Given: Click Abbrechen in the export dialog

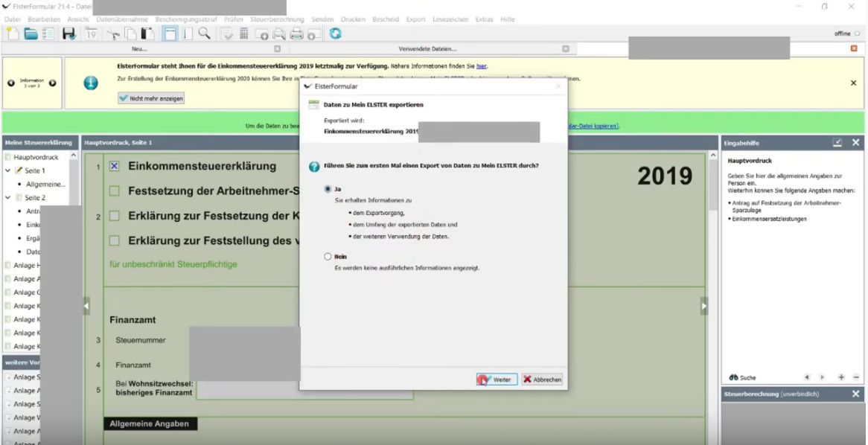Looking at the screenshot, I should 543,380.
